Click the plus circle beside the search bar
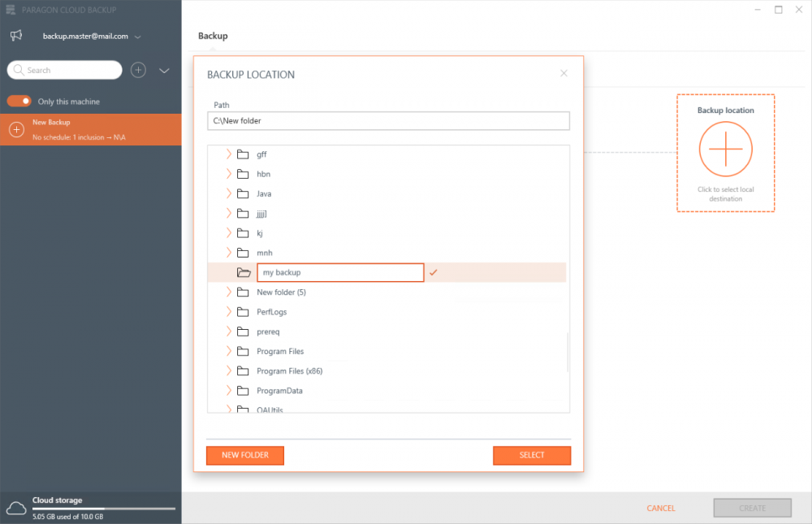The image size is (812, 524). coord(138,70)
